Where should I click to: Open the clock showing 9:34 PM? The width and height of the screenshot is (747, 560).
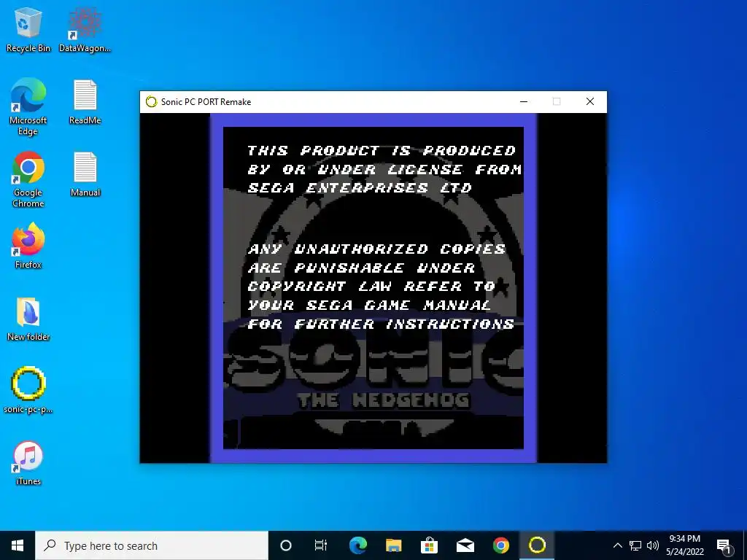pos(684,545)
